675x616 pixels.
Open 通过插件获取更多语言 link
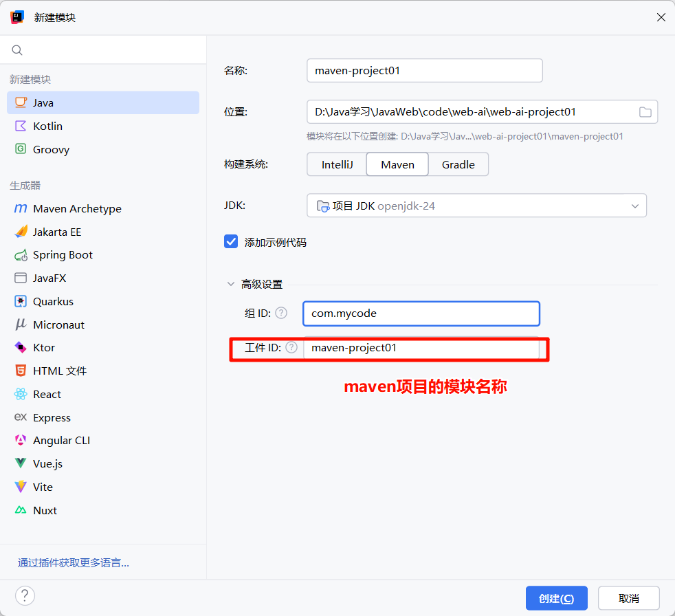pyautogui.click(x=73, y=562)
